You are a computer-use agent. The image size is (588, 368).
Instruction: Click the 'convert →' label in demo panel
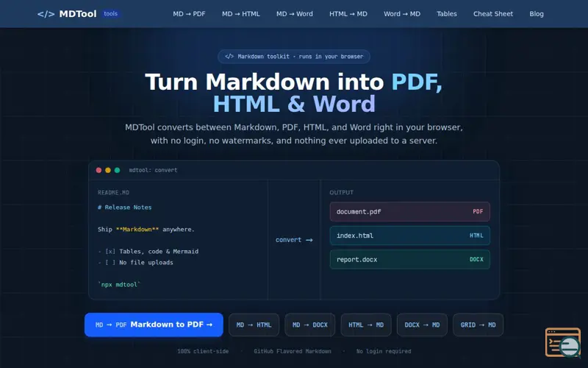[294, 240]
